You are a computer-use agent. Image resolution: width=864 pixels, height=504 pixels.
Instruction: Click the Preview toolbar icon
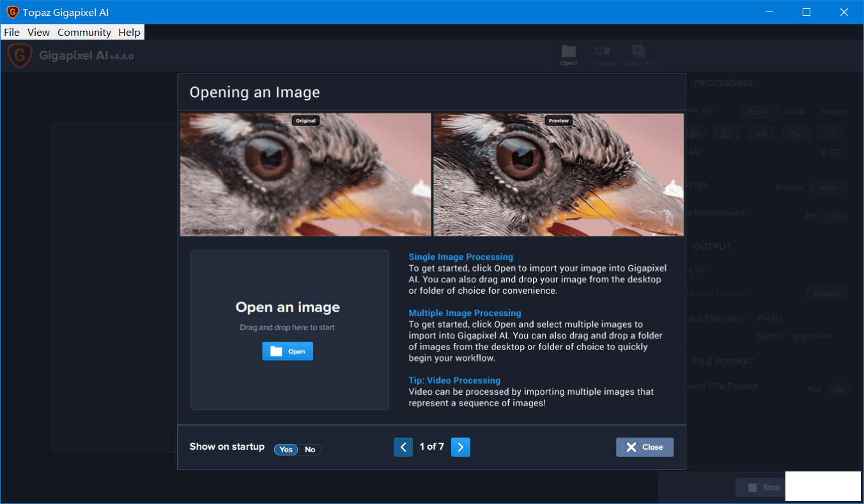[x=602, y=56]
